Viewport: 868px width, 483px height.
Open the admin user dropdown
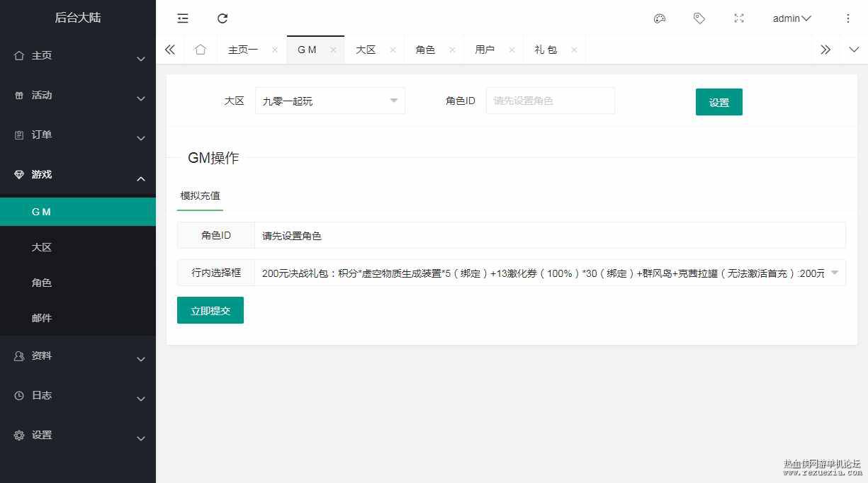point(792,18)
